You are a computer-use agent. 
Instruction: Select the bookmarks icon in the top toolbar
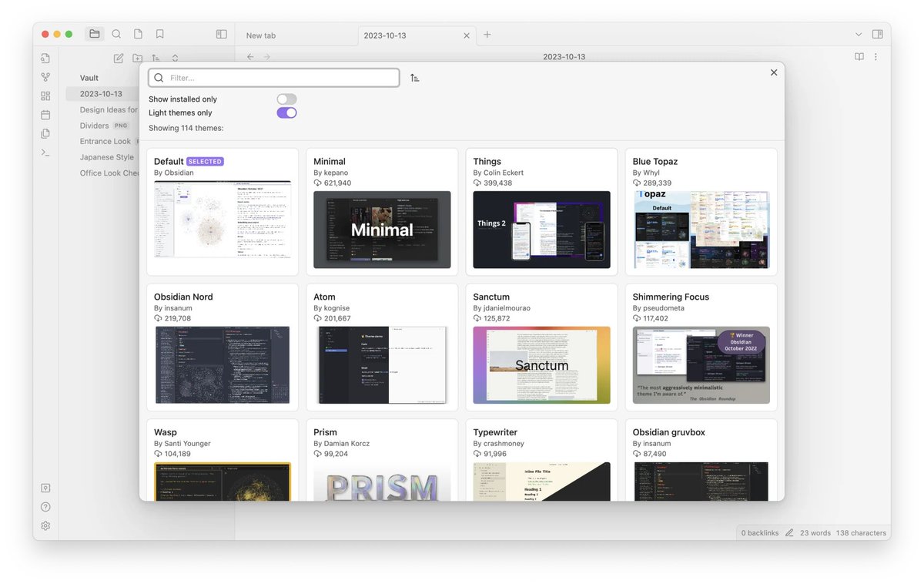tap(159, 33)
